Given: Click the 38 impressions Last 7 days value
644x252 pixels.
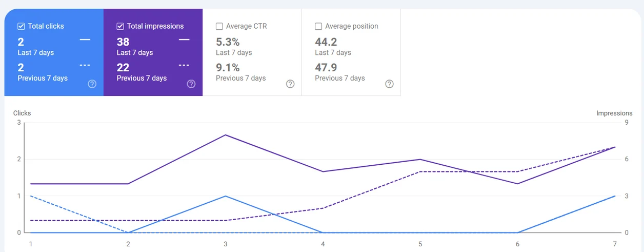Looking at the screenshot, I should 123,42.
